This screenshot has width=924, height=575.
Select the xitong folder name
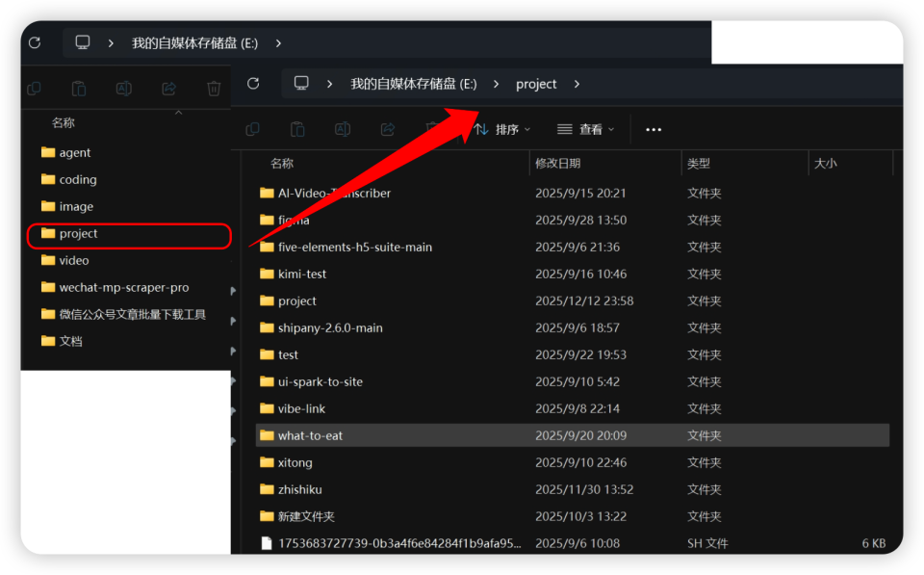(295, 462)
